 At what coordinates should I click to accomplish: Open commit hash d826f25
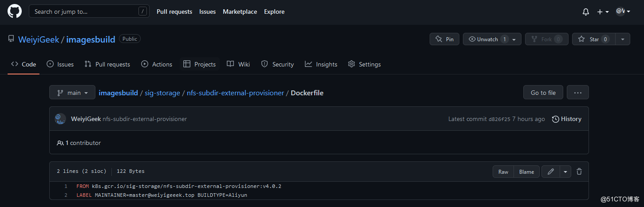[x=499, y=119]
